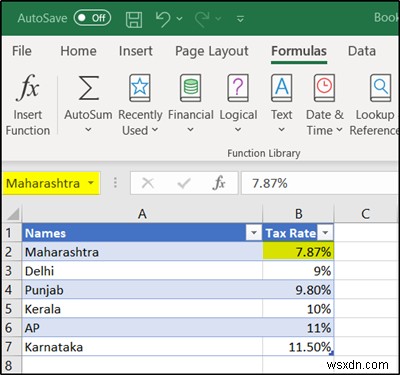The image size is (400, 375).
Task: Switch to the Data tab
Action: tap(362, 51)
